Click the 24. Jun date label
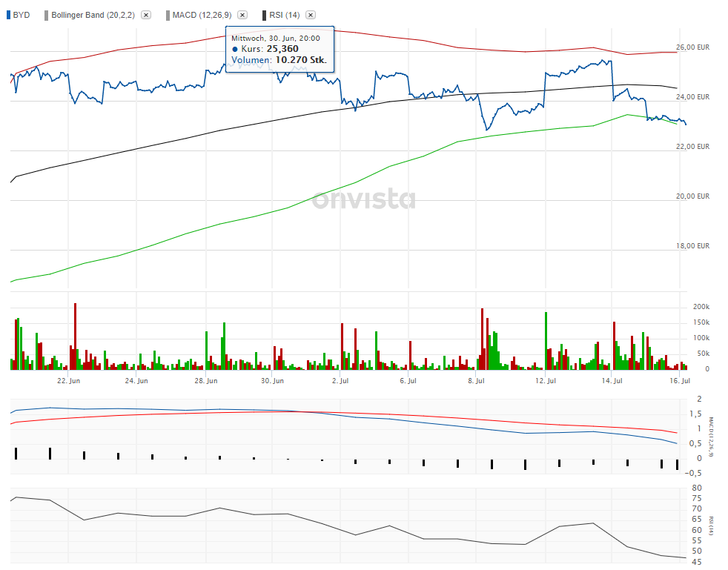The image size is (728, 570). (x=136, y=381)
